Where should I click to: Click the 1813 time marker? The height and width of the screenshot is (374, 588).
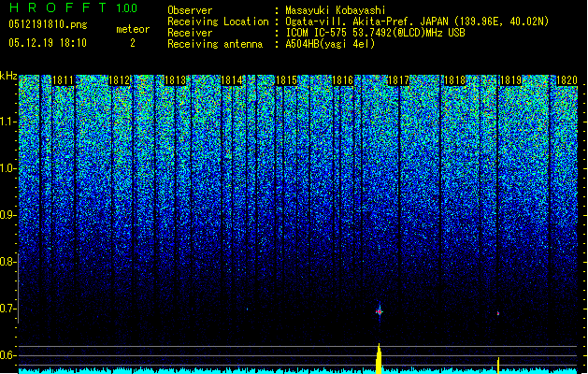[176, 80]
